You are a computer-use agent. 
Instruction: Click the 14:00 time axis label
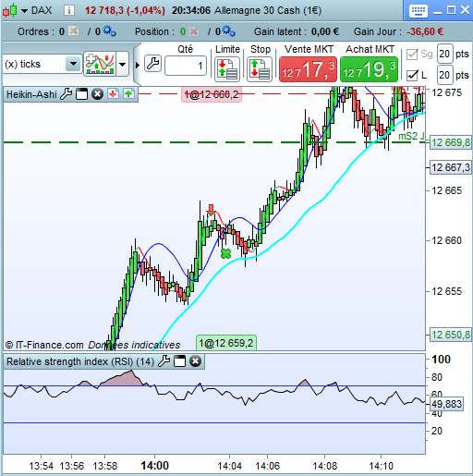click(154, 466)
